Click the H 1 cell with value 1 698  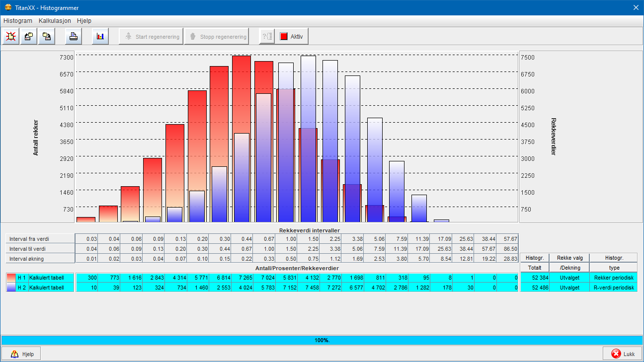[353, 278]
